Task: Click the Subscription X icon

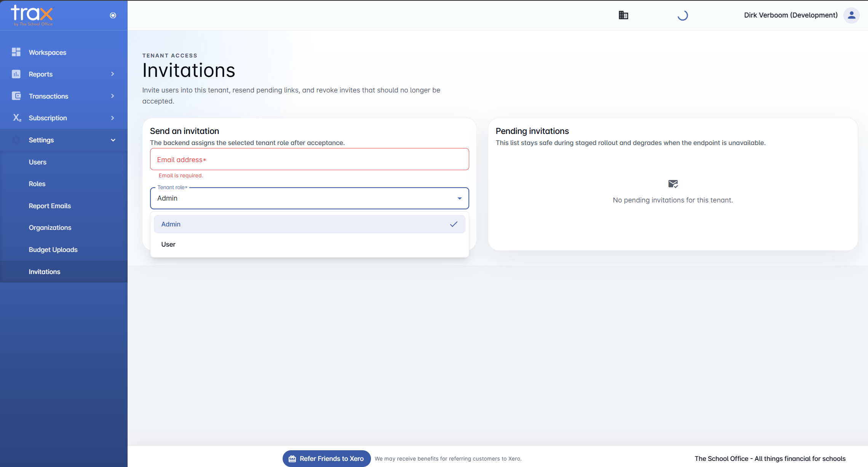Action: coord(17,118)
